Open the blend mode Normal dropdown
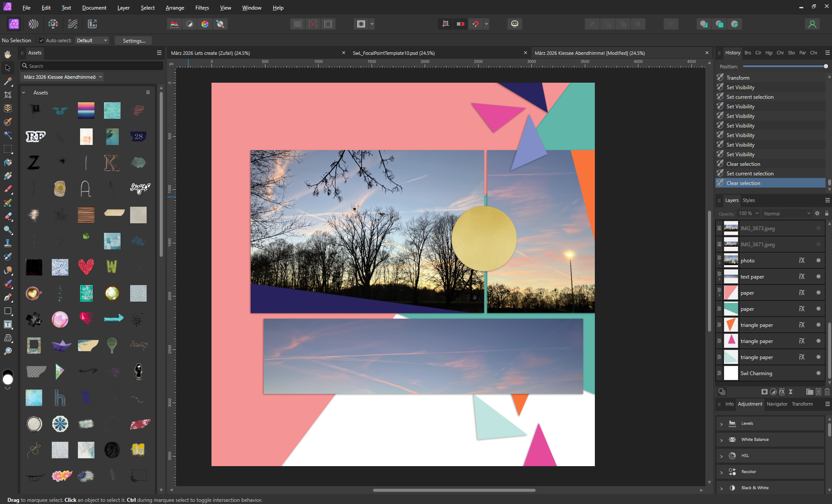Screen dimensions: 832x504 click(787, 214)
